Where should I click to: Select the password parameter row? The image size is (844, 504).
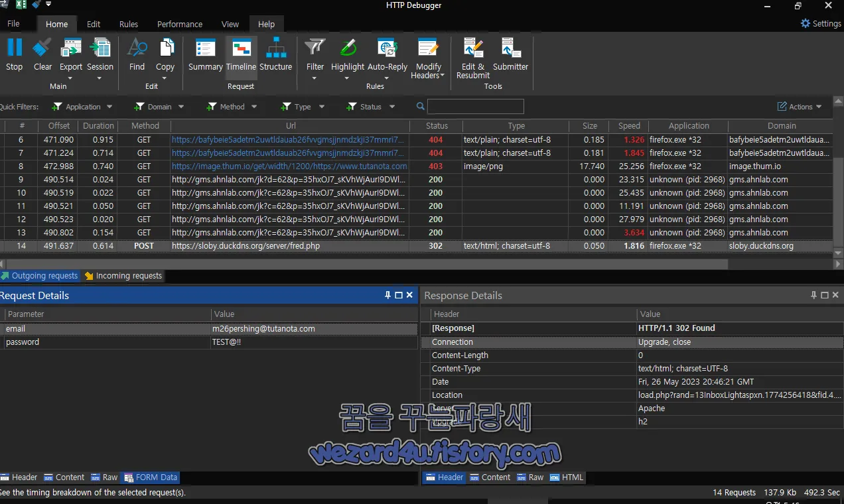point(209,342)
